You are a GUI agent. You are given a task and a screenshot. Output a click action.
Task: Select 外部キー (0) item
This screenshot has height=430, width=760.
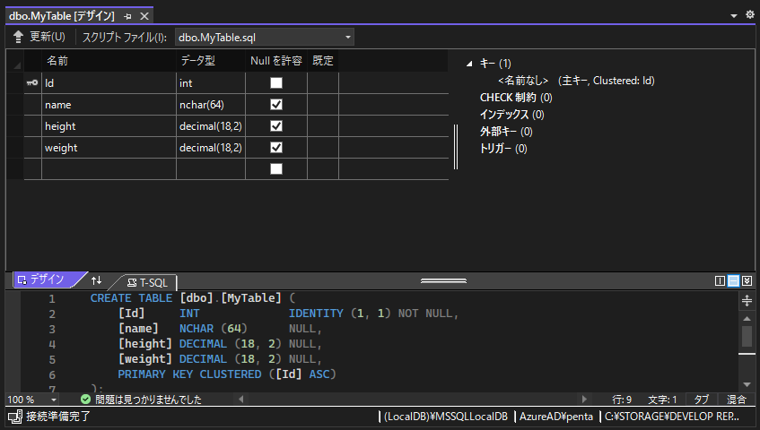506,131
